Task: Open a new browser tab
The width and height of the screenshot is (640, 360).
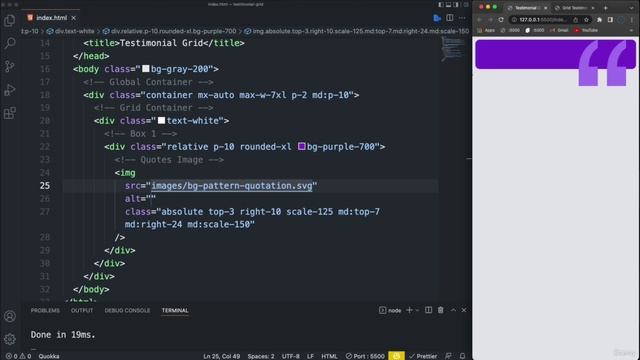Action: (x=606, y=8)
